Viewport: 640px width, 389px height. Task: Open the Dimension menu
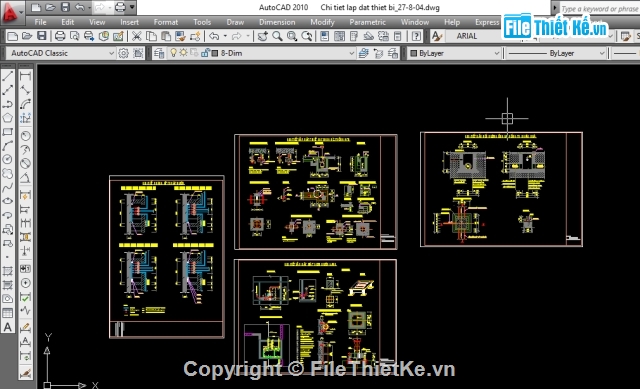click(277, 22)
